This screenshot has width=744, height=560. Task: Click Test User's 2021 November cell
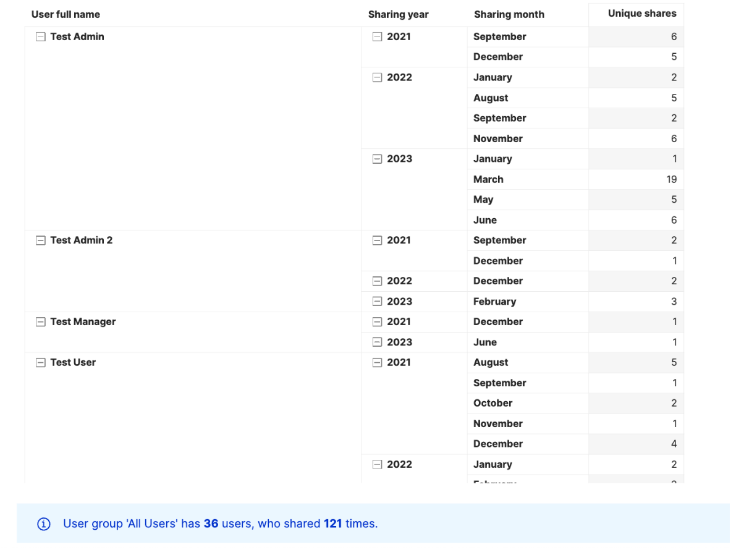(528, 423)
